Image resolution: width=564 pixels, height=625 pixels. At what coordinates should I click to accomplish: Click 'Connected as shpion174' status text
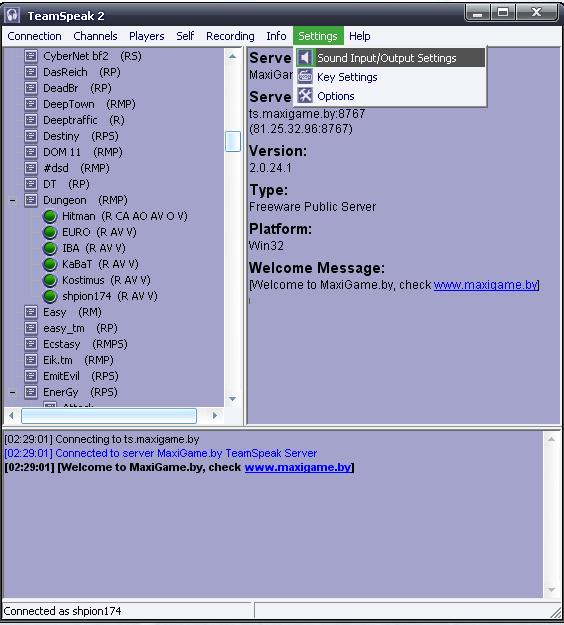[x=62, y=611]
